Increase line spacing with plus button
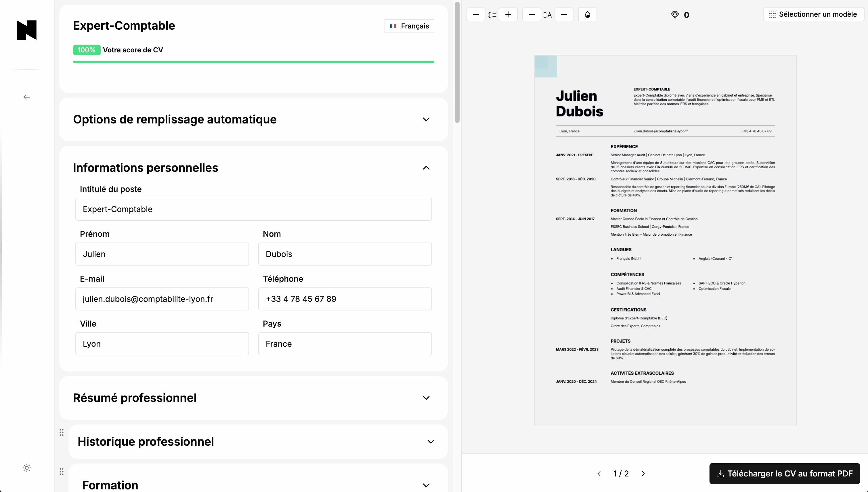The width and height of the screenshot is (868, 492). pyautogui.click(x=508, y=15)
